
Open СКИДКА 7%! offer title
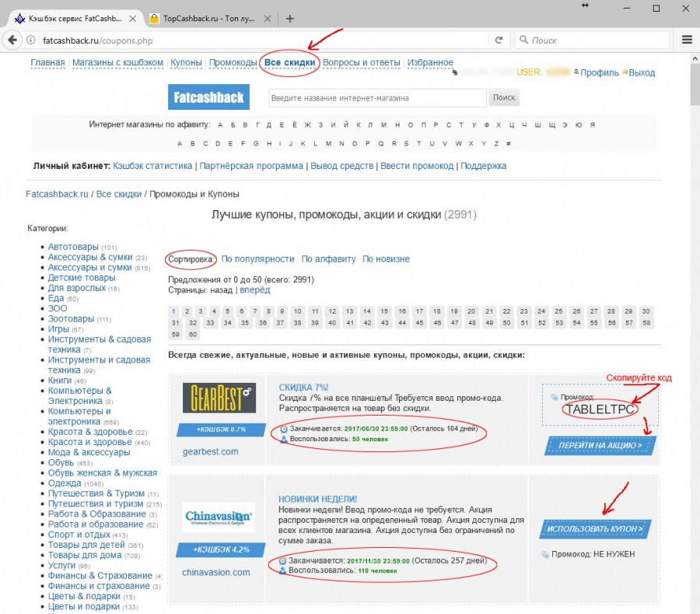point(303,388)
